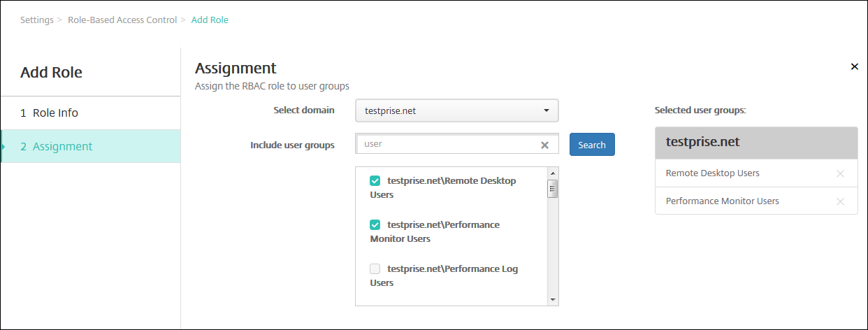The image size is (868, 330).
Task: Remove Performance Monitor Users from selected groups
Action: click(x=840, y=201)
